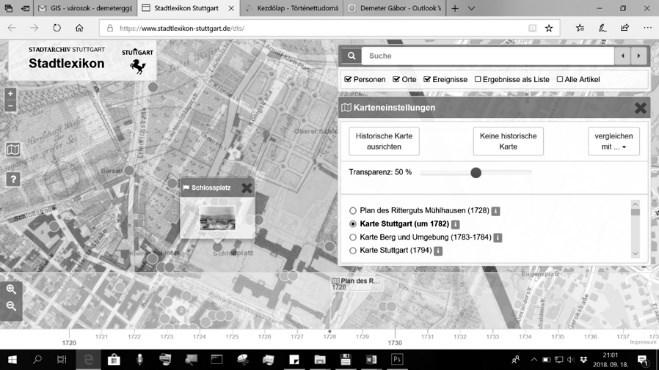The height and width of the screenshot is (370, 659).
Task: Open the favorites hub icon
Action: pyautogui.click(x=580, y=28)
